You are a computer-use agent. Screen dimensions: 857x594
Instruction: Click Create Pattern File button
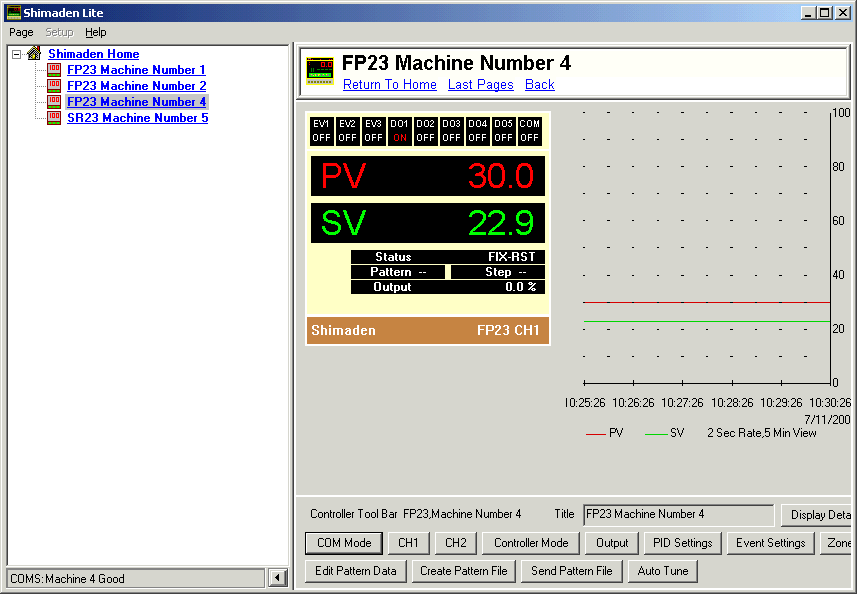pyautogui.click(x=463, y=571)
